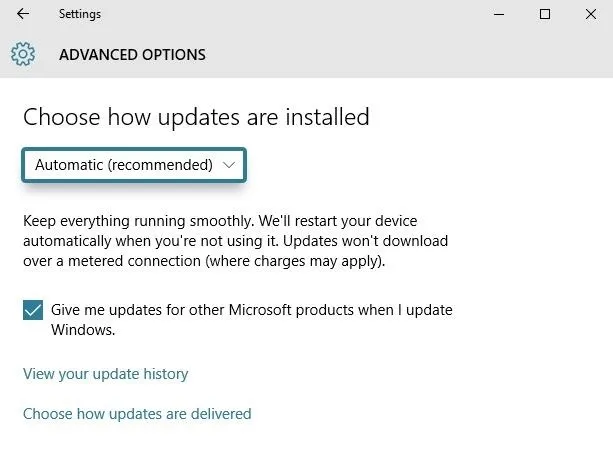Viewport: 613px width, 451px height.
Task: Click the blank gray header area beside ADVANCED OPTIONS
Action: (407, 54)
